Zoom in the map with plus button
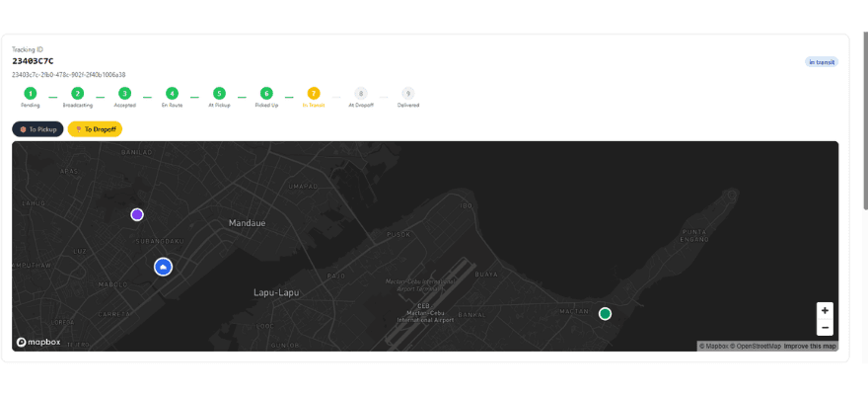 [x=825, y=311]
